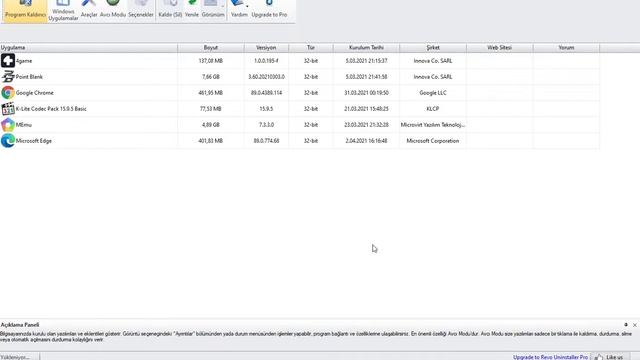Select K-Lite Codec Pack 15.9.5 Basic name

coord(51,109)
